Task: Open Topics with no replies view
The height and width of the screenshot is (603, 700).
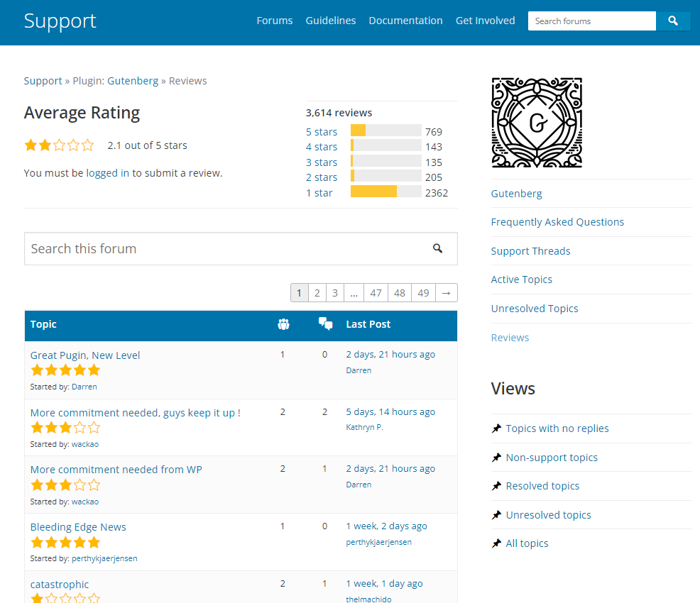Action: pyautogui.click(x=557, y=428)
